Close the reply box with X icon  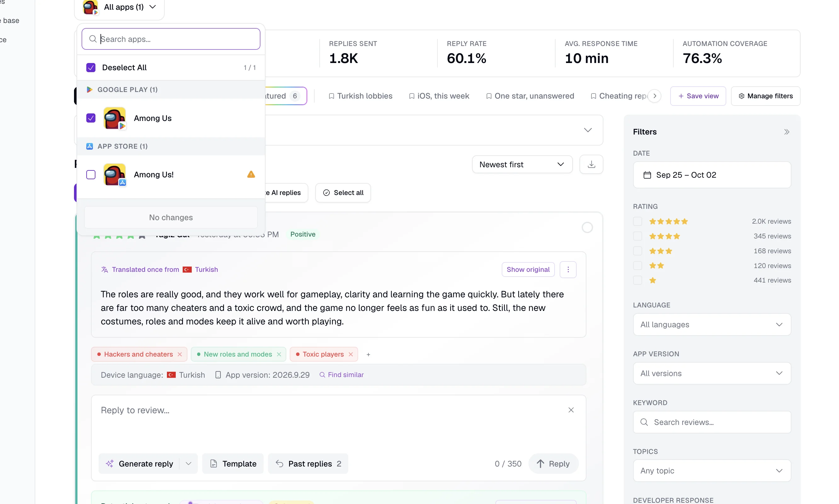click(571, 410)
